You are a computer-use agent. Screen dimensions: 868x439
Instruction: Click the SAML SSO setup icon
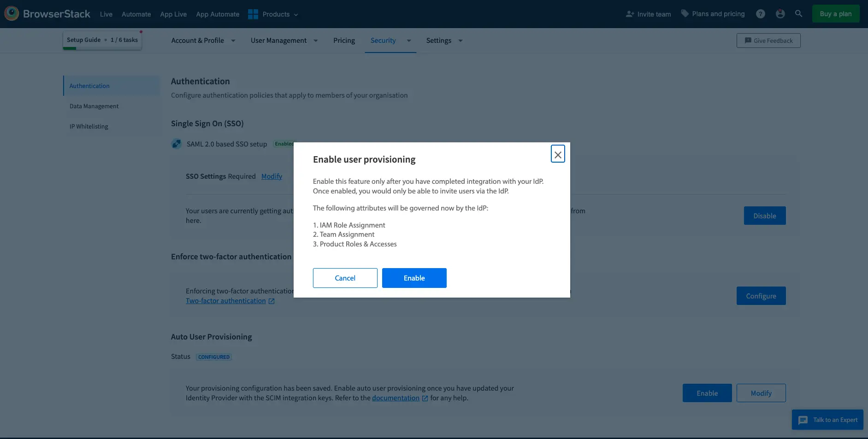pos(176,144)
